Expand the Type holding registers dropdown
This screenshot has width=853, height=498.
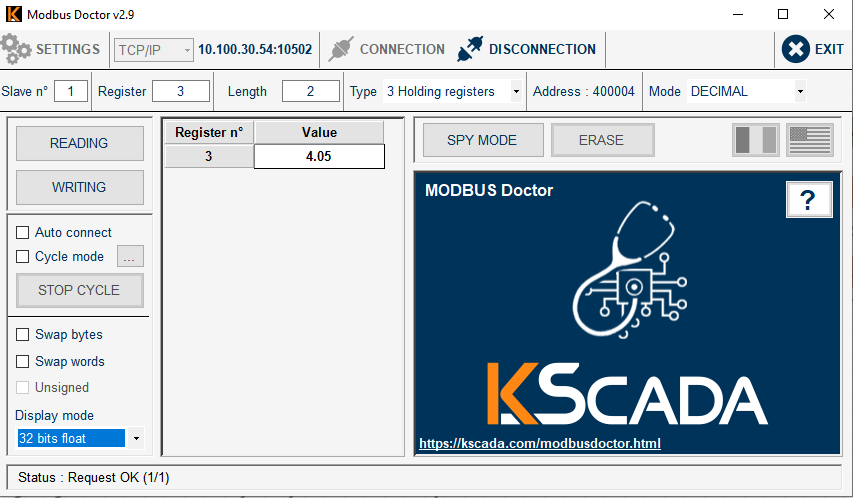click(x=516, y=92)
